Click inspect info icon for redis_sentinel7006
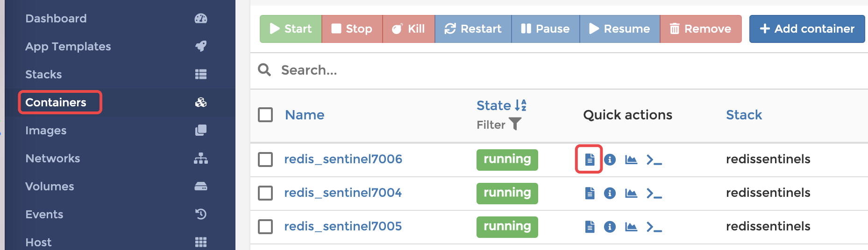 (610, 160)
